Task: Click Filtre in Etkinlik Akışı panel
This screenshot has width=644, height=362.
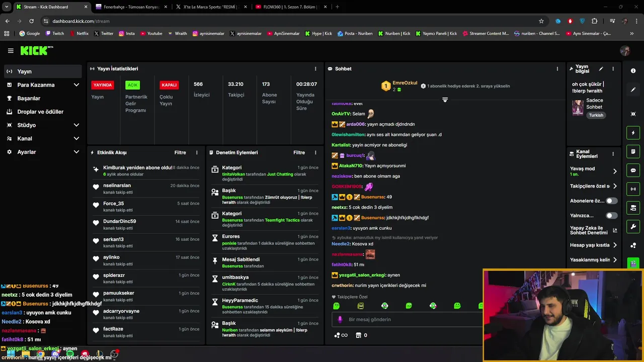Action: [180, 152]
